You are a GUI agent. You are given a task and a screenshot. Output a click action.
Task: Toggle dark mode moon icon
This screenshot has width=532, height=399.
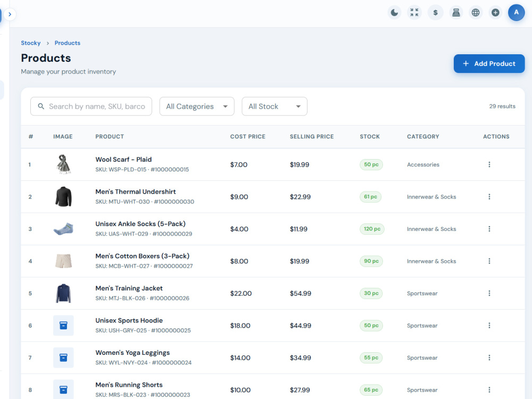coord(394,13)
